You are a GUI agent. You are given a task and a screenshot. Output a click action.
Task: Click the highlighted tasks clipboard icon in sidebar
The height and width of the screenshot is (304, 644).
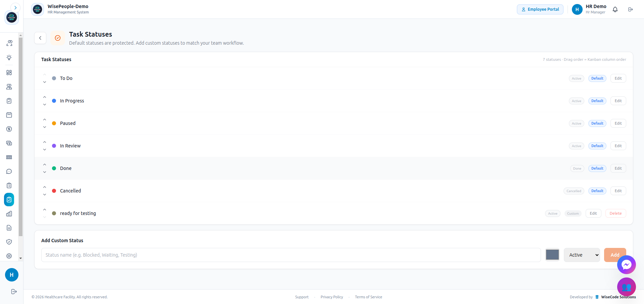[9, 200]
